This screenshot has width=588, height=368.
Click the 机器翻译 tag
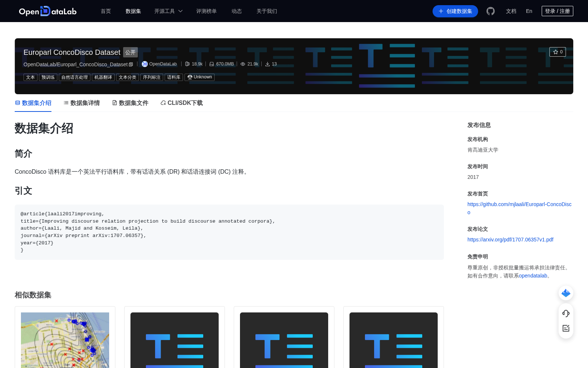pos(103,77)
